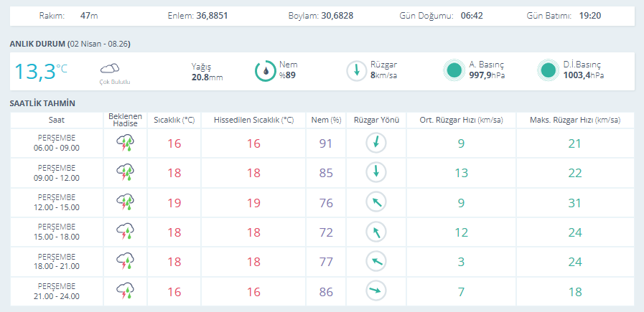Screen dimensions: 644x312
Task: Click the thunderstorm icon for 18.00 - 21.00
Action: click(x=125, y=261)
